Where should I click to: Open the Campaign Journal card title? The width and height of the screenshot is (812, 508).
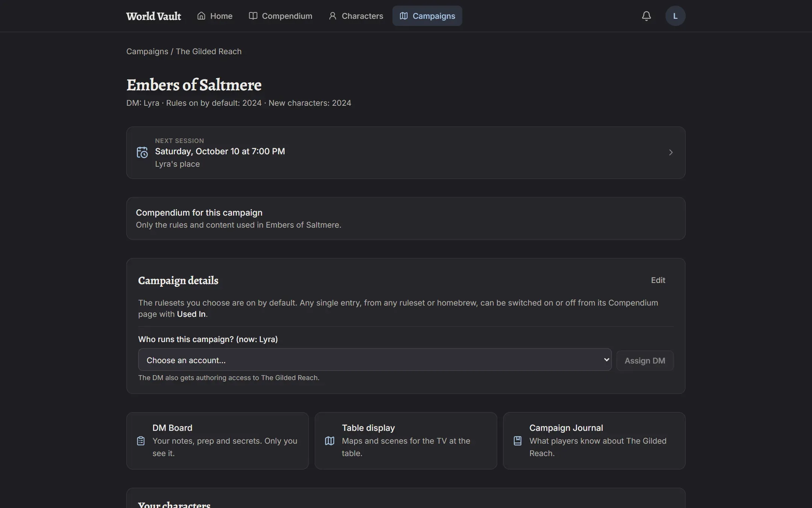pos(566,428)
